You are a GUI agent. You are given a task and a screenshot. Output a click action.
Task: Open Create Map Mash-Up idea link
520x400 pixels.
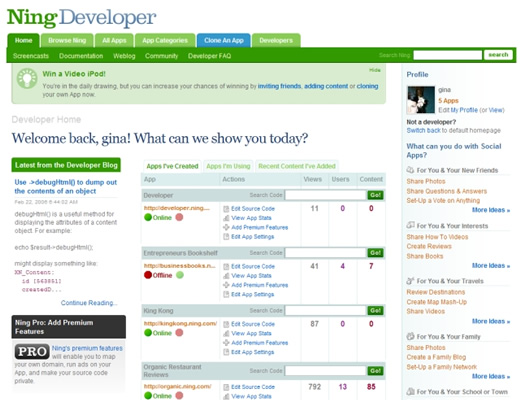point(437,302)
